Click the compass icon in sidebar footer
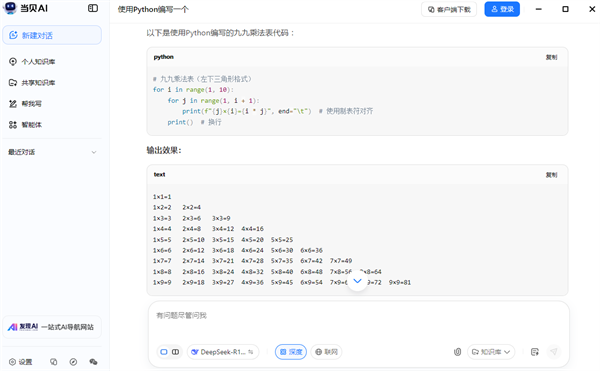 (x=73, y=362)
